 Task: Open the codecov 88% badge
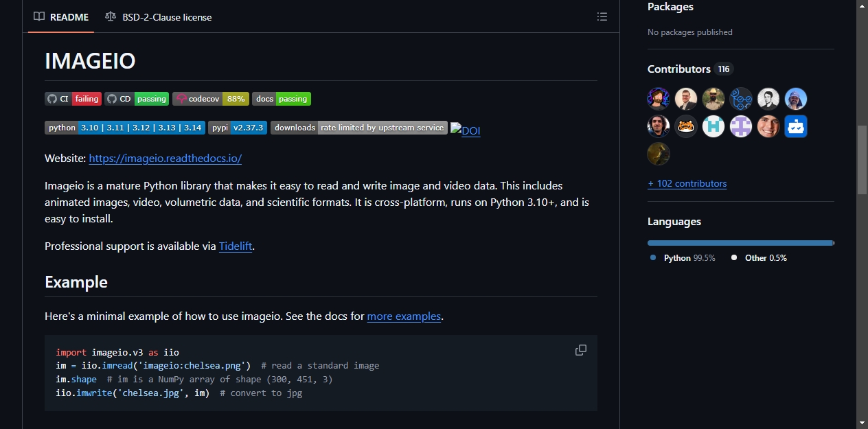coord(211,99)
